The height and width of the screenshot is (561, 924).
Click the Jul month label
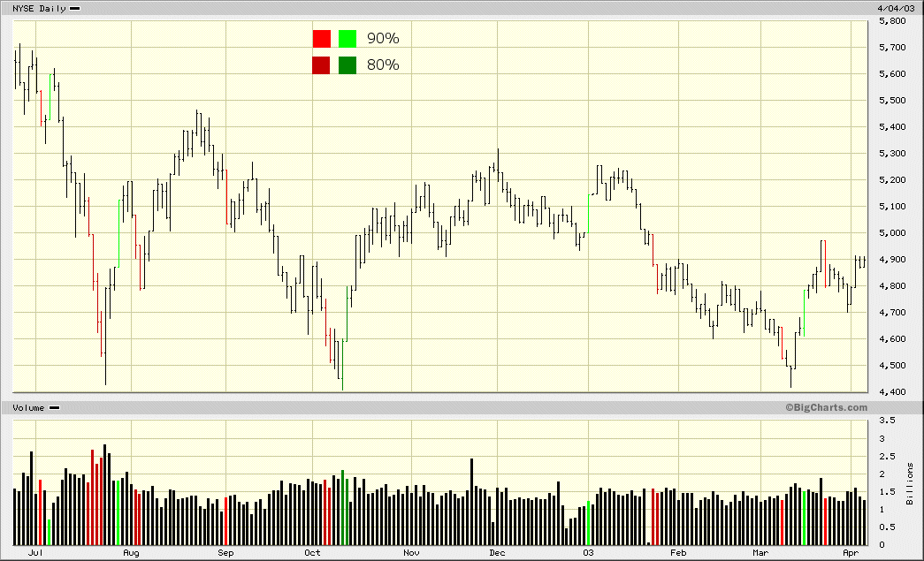35,553
